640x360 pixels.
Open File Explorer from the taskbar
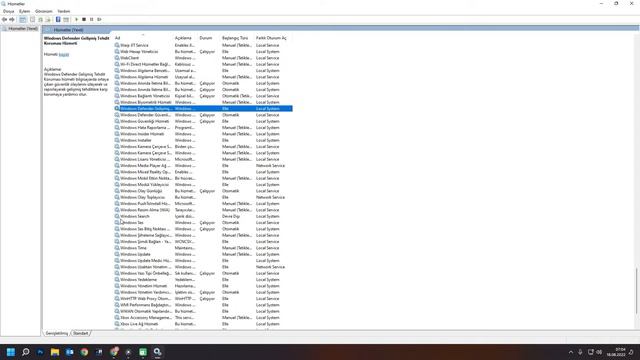click(55, 352)
